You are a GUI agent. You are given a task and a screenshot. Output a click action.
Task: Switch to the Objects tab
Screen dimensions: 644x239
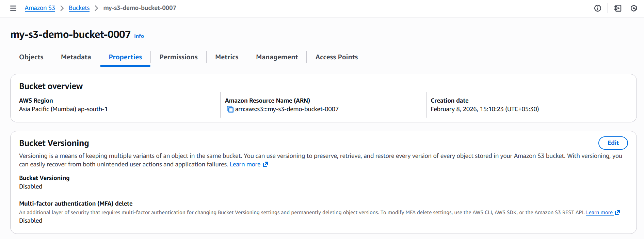[31, 57]
